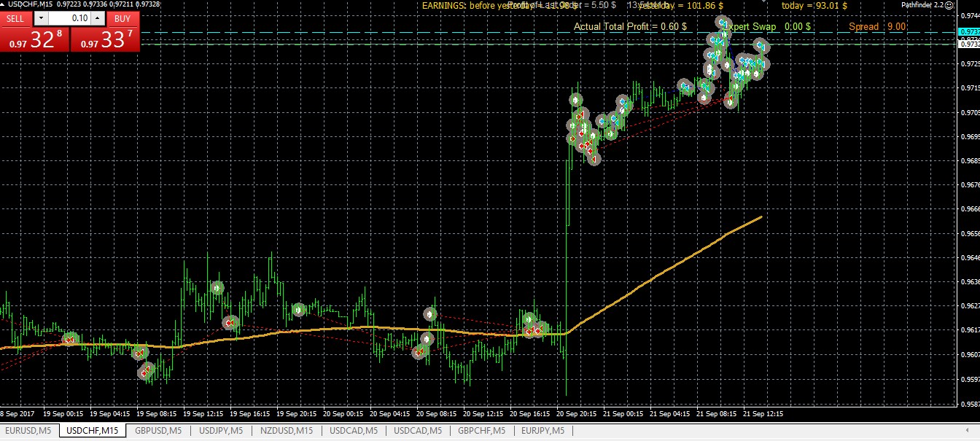The width and height of the screenshot is (980, 441).
Task: Click the '21 Sep 04:15' time axis label
Action: 671,413
